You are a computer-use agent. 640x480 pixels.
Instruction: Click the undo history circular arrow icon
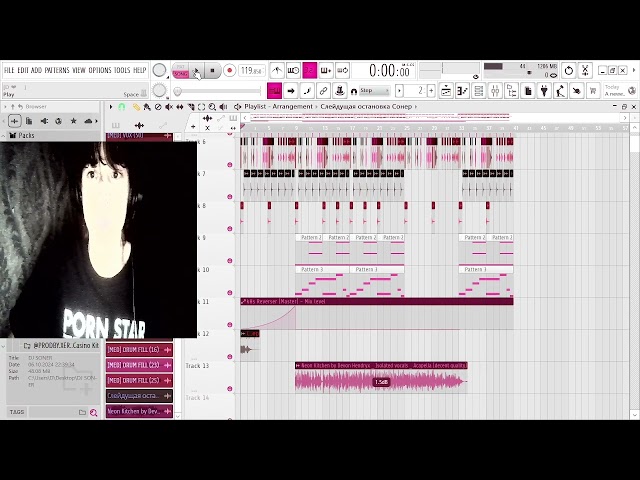[x=569, y=71]
